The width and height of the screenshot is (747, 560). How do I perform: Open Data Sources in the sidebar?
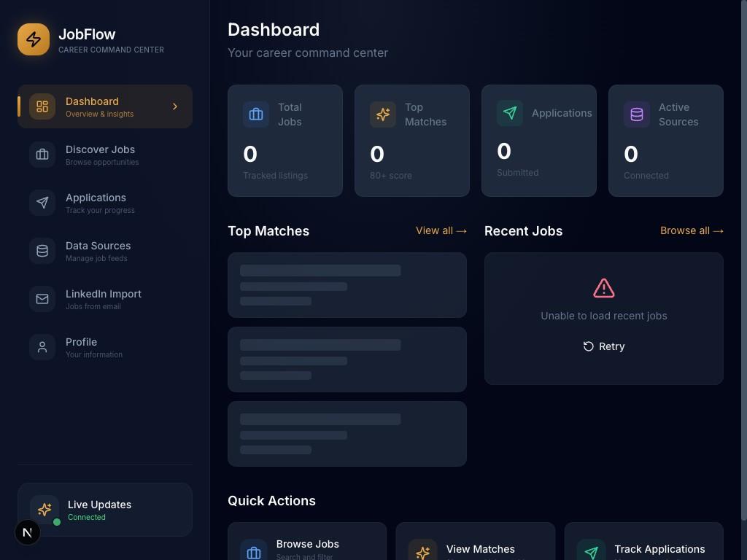[105, 251]
